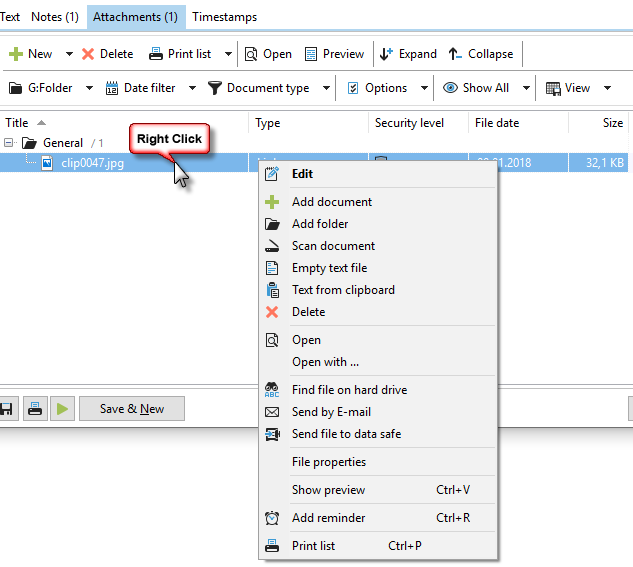The image size is (633, 567).
Task: Click the Preview toolbar button
Action: (x=334, y=54)
